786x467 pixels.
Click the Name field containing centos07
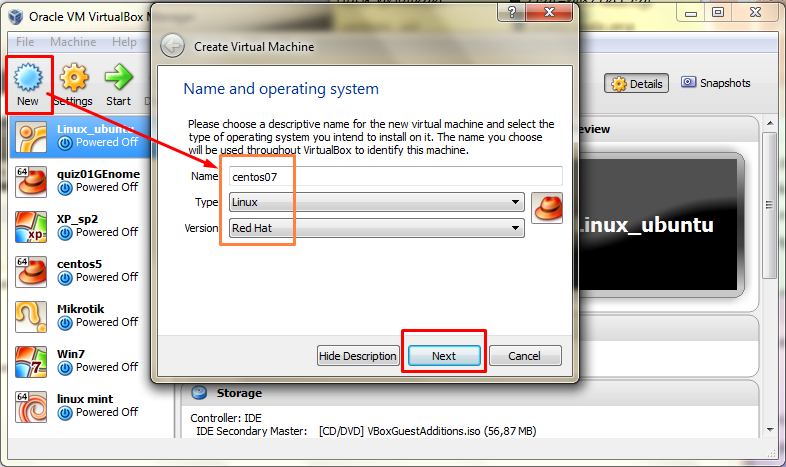(x=396, y=176)
